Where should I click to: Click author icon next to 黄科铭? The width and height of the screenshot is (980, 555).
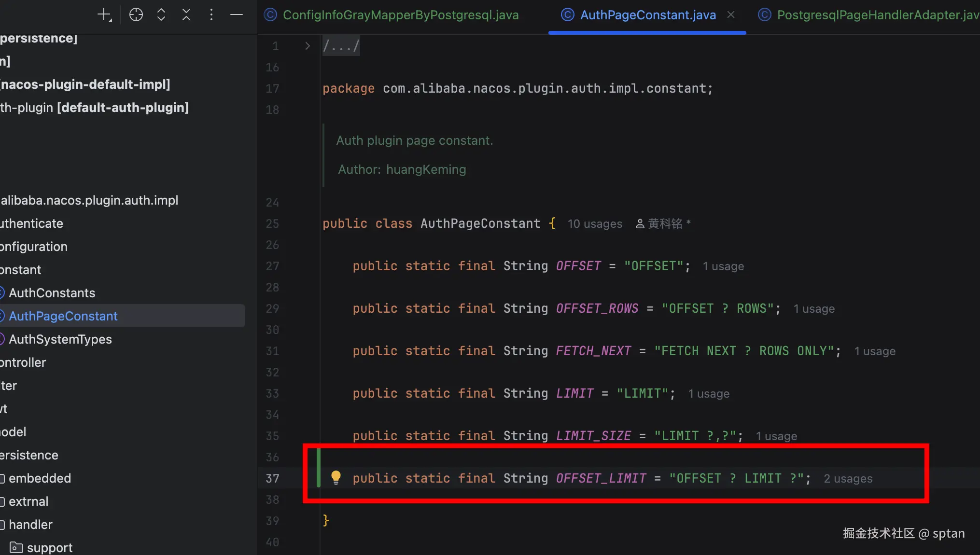pos(640,224)
